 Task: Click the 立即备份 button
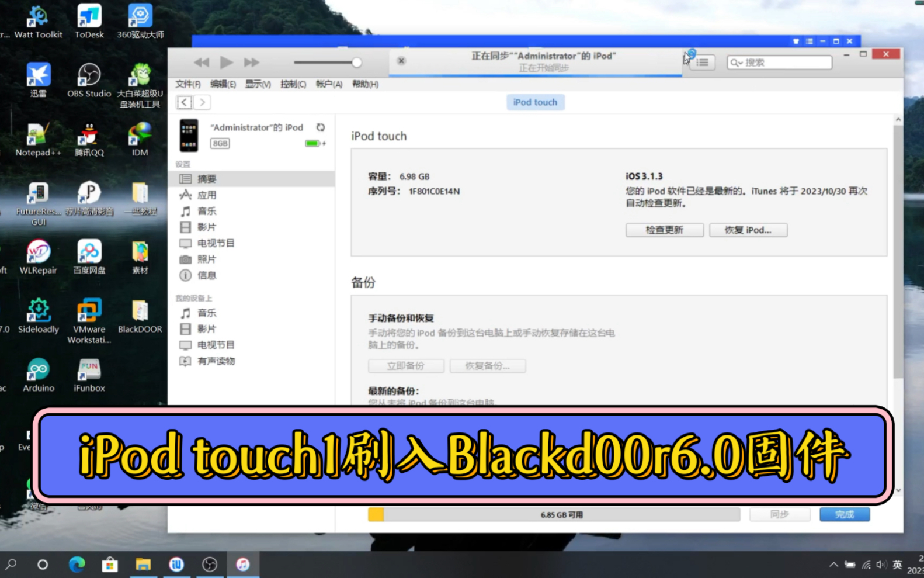[x=406, y=366]
